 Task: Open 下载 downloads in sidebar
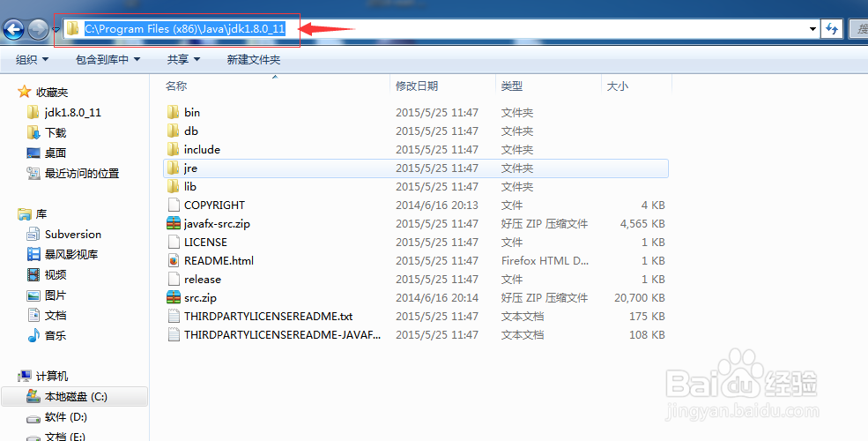[x=56, y=133]
